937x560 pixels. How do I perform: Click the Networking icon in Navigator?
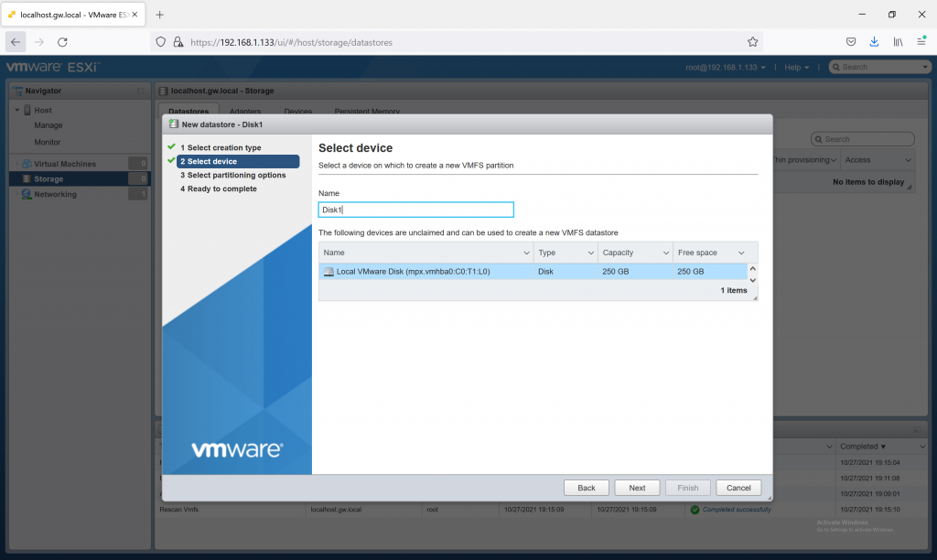(x=27, y=194)
